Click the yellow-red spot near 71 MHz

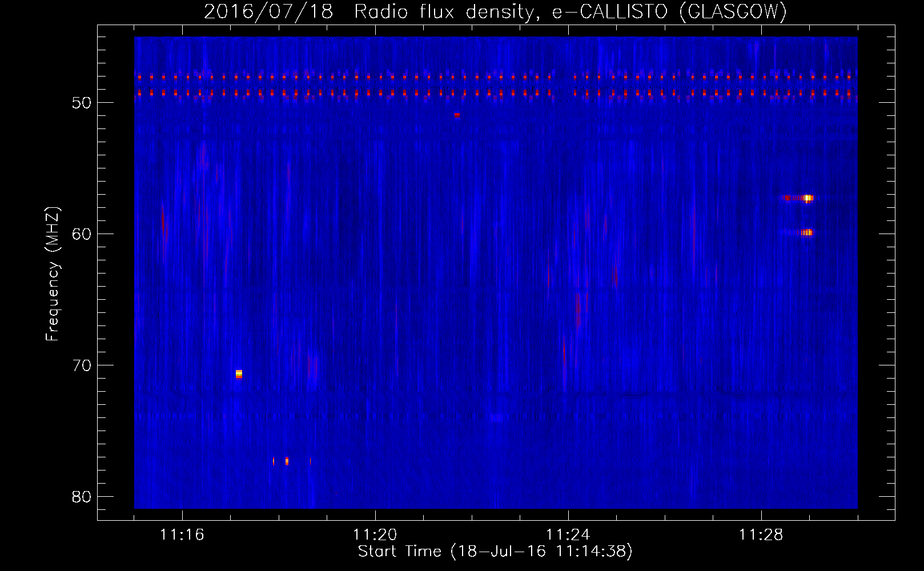[239, 374]
